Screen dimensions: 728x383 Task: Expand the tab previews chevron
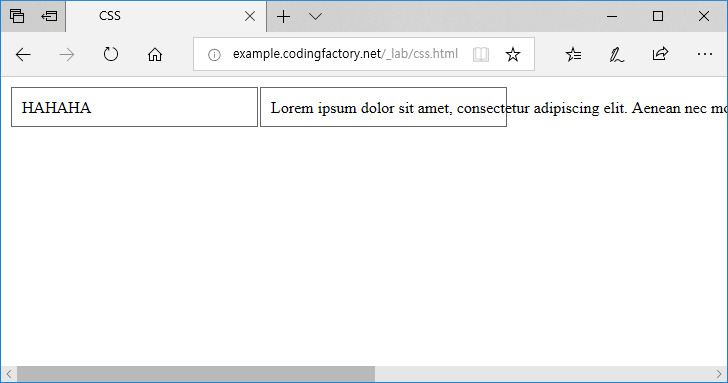[x=315, y=17]
